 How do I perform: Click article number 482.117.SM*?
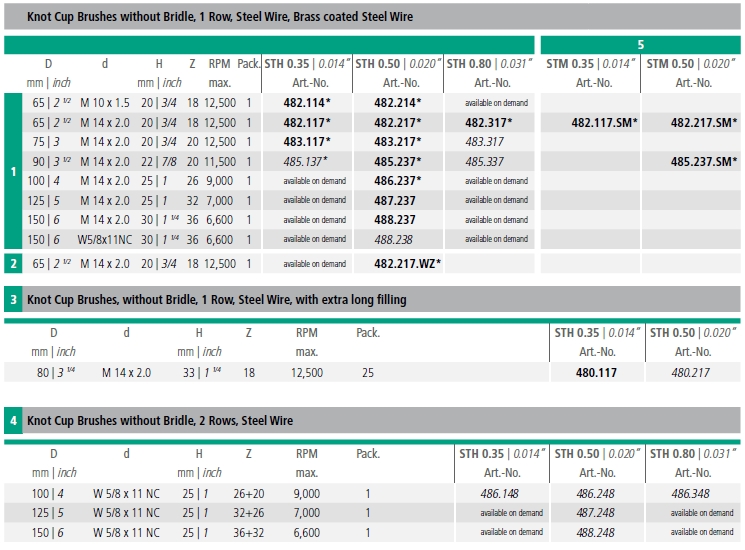point(604,123)
